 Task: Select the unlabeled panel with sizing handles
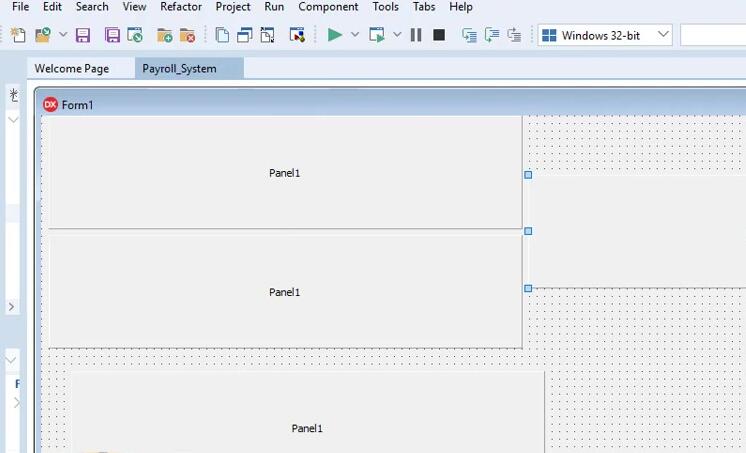click(x=638, y=231)
